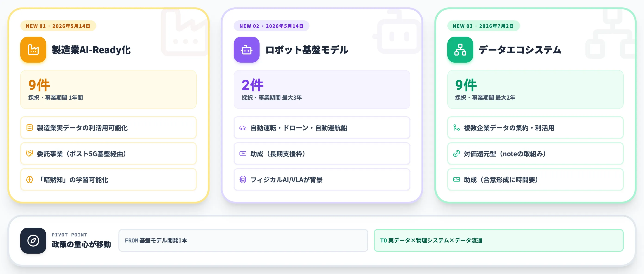Click the car icon next to 自動運転・ドローン
This screenshot has width=644, height=274.
tap(243, 128)
